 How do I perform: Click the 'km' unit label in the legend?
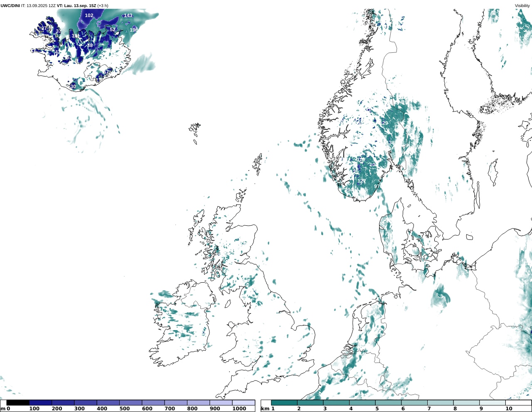coord(265,409)
